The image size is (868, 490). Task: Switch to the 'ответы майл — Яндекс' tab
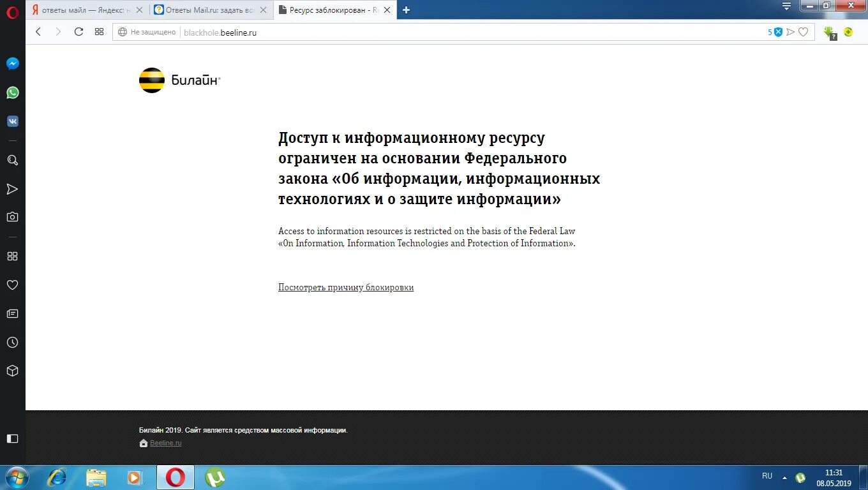point(87,10)
